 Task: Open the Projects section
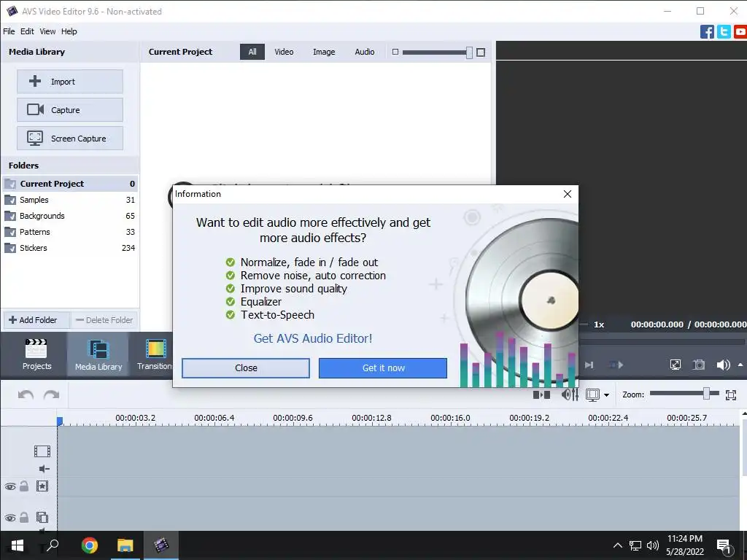36,354
